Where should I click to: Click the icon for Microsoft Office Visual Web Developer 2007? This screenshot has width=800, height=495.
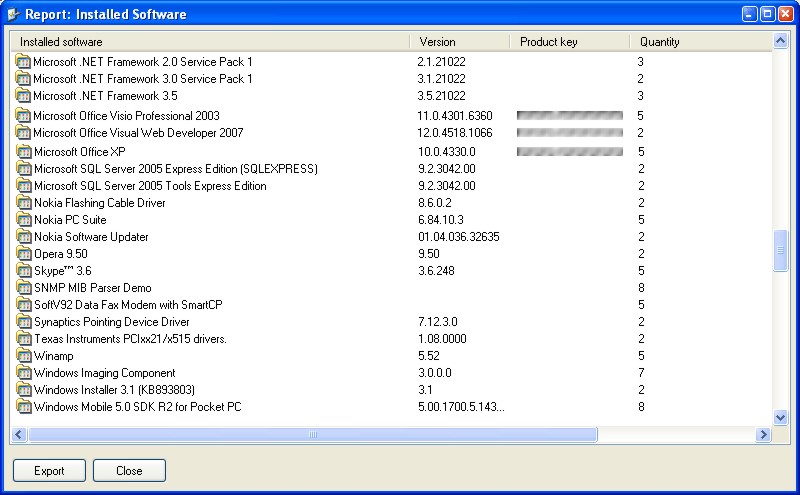click(23, 133)
